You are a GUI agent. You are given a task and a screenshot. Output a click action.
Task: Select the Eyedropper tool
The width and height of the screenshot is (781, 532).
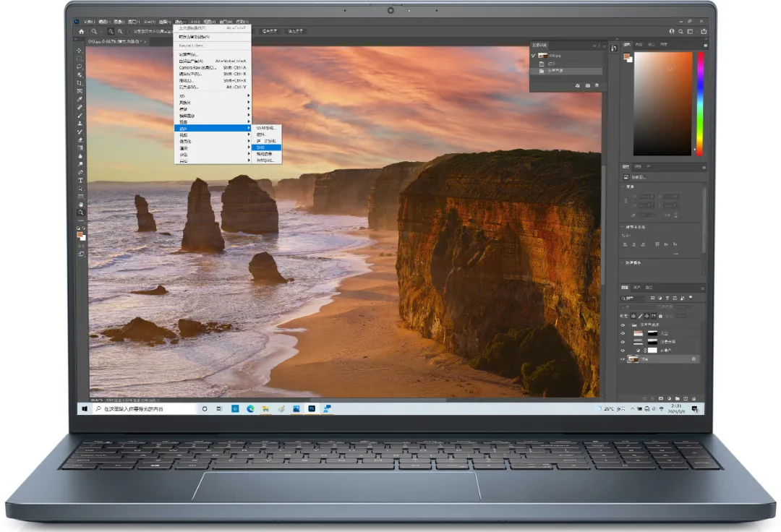coord(80,100)
